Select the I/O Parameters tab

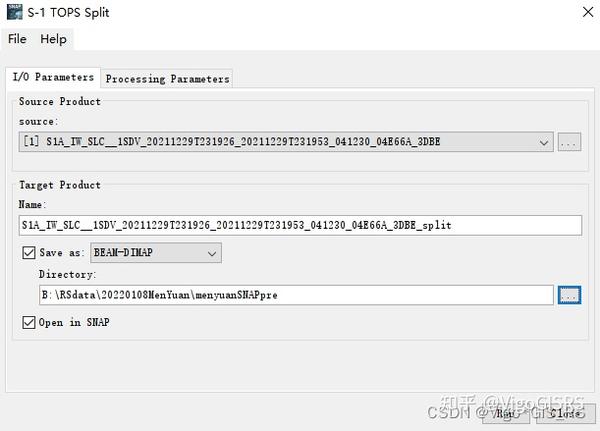click(x=53, y=77)
